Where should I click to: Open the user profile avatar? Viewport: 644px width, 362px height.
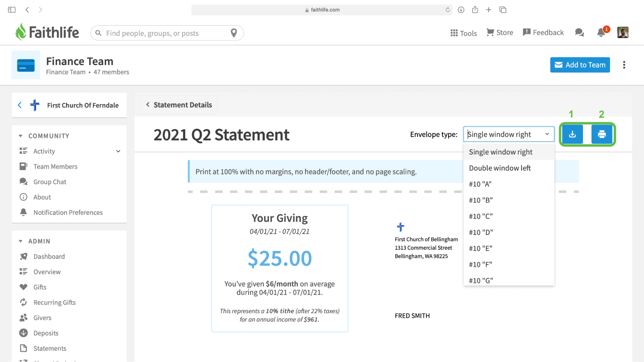click(622, 32)
